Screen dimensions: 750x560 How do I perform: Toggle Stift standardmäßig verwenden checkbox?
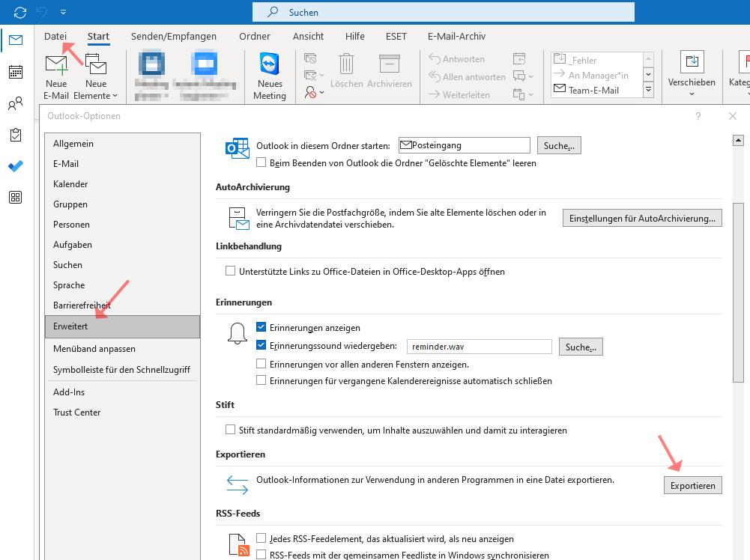click(x=231, y=430)
